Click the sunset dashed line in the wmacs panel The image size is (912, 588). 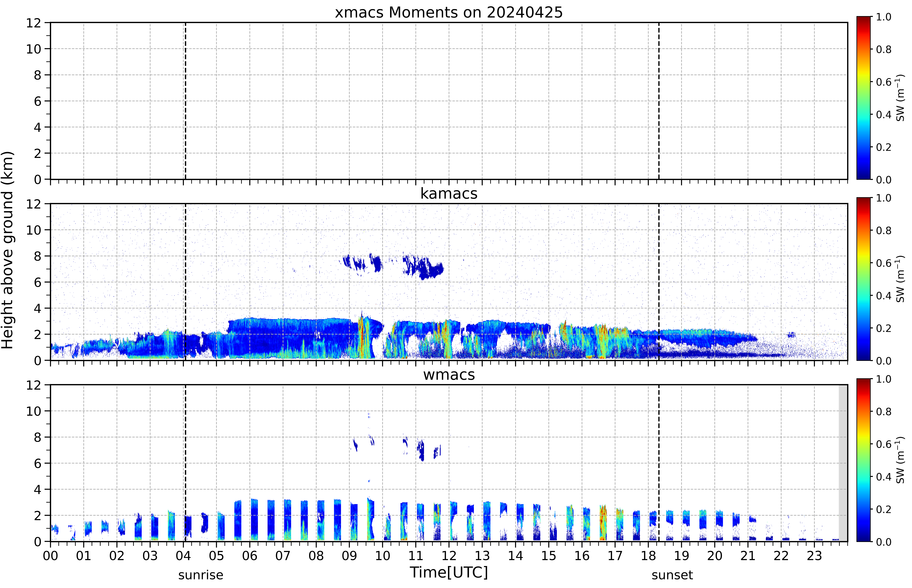(x=659, y=463)
